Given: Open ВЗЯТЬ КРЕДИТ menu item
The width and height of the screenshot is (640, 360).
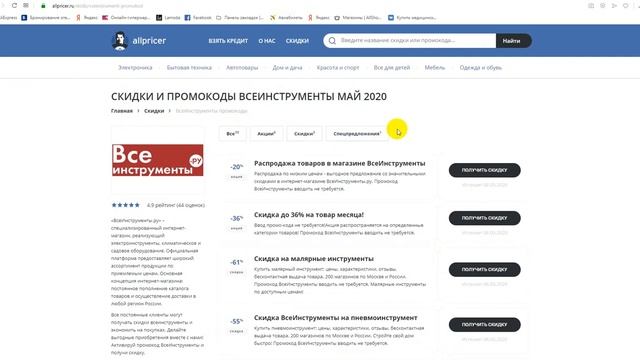Looking at the screenshot, I should (228, 41).
